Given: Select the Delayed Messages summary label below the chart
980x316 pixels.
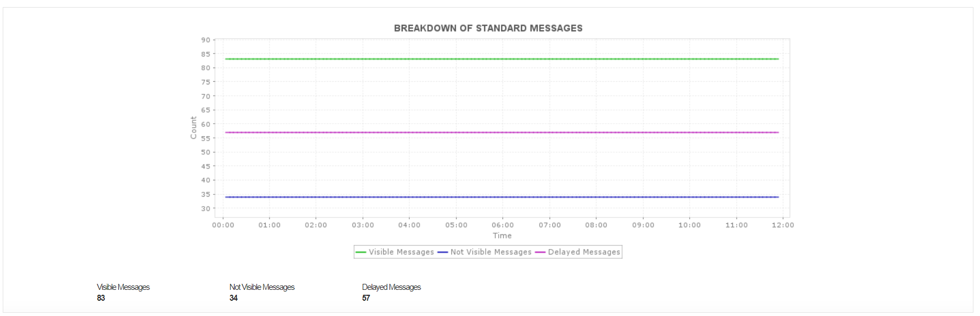Looking at the screenshot, I should click(x=391, y=287).
